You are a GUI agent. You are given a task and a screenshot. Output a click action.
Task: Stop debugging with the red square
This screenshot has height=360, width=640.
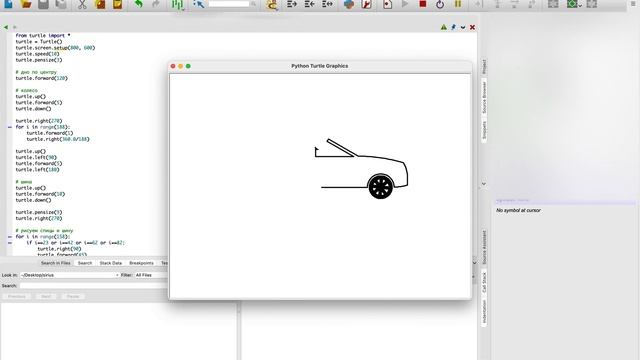[423, 4]
